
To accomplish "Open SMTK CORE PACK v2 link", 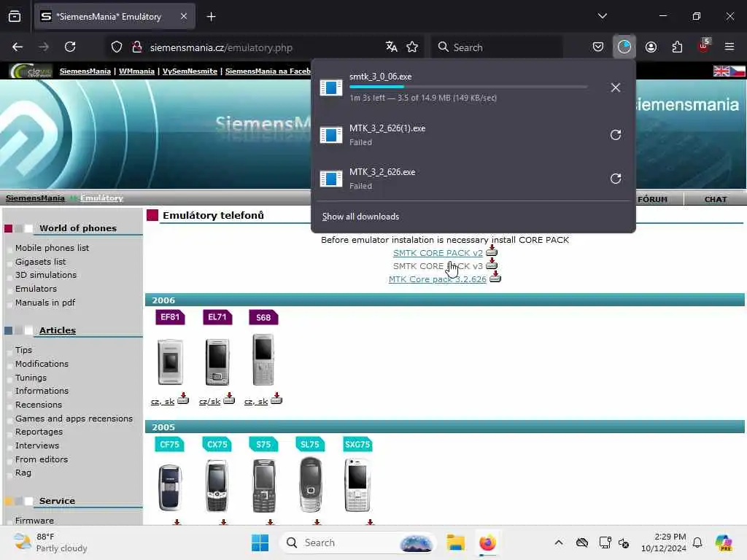I will click(438, 253).
